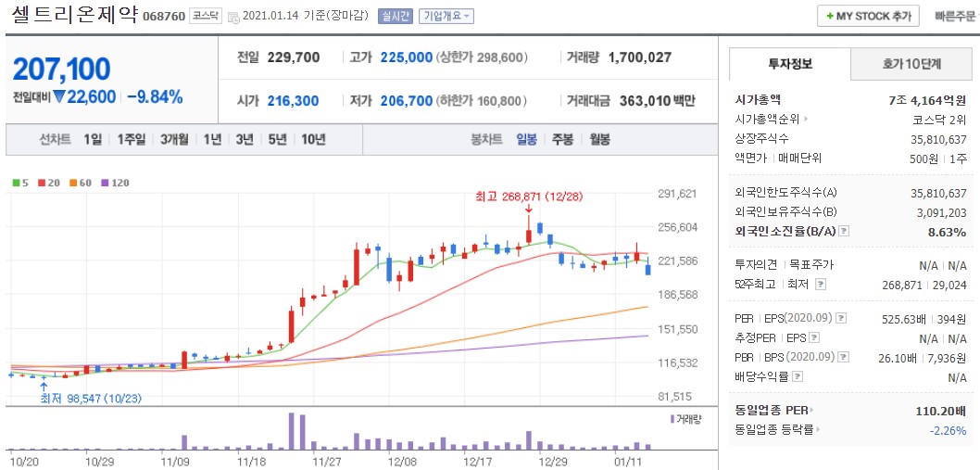
Task: Click the 코스닥 2위 ranking value
Action: (x=939, y=119)
